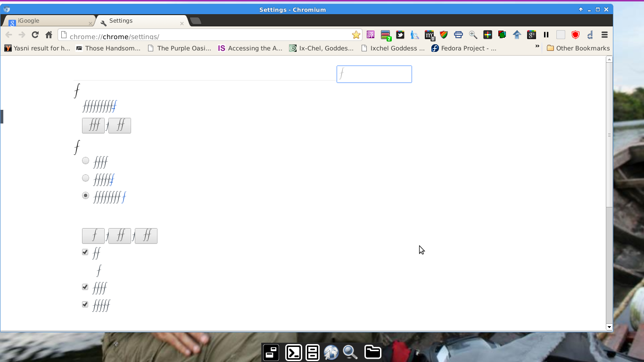The height and width of the screenshot is (362, 644).
Task: Launch the globe web browser icon
Action: (331, 352)
